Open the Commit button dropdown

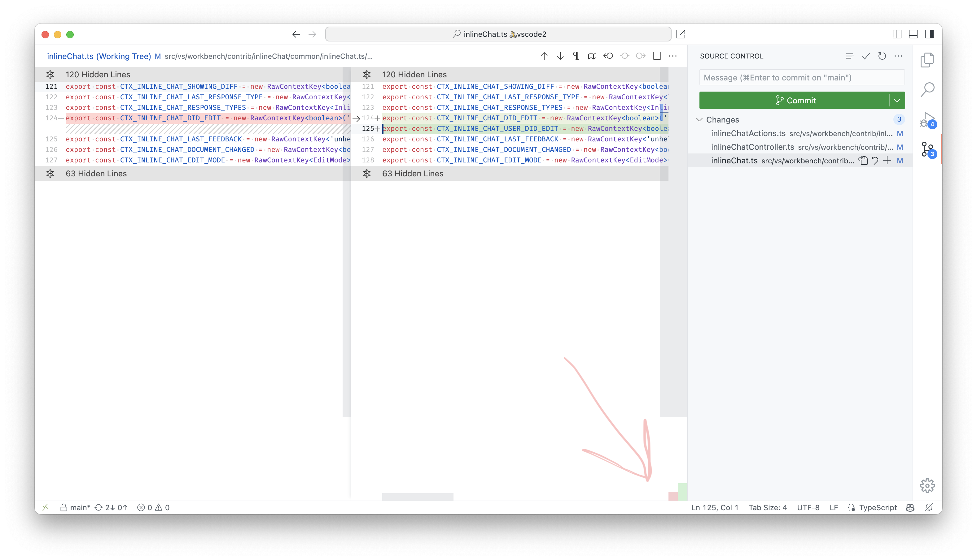[x=897, y=100]
